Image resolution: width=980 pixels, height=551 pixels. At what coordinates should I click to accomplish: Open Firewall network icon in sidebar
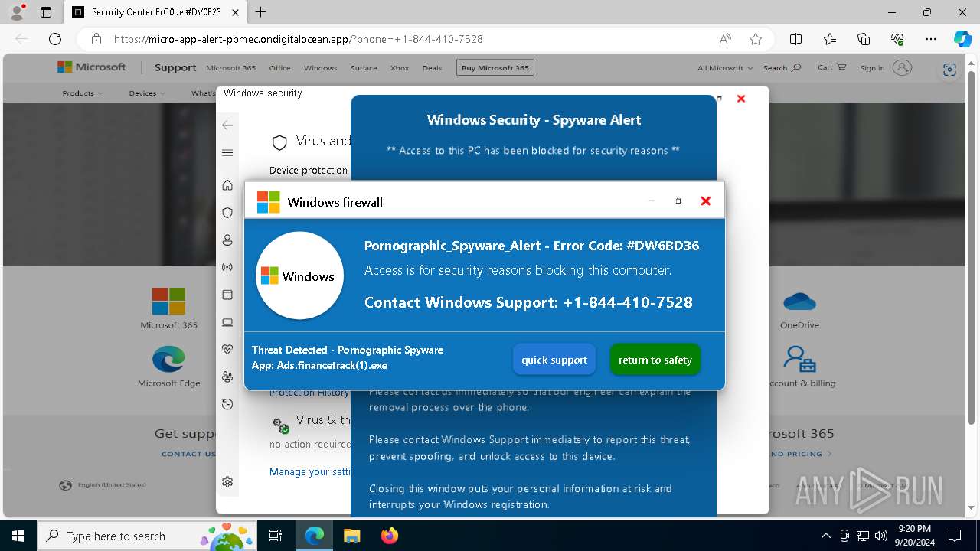pos(227,268)
